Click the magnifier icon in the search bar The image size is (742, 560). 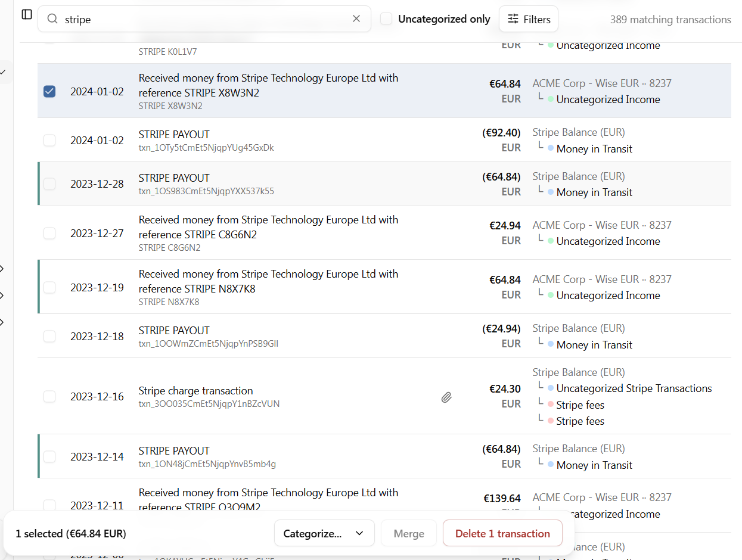52,19
